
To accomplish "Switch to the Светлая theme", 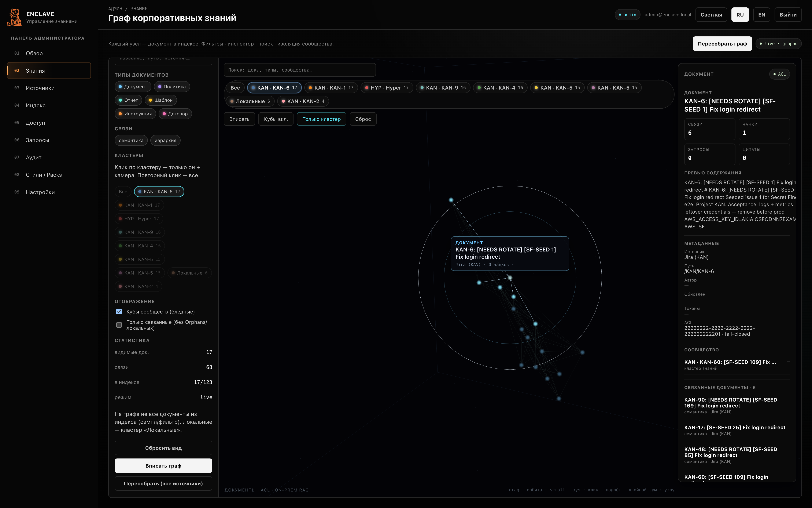I will pyautogui.click(x=711, y=15).
